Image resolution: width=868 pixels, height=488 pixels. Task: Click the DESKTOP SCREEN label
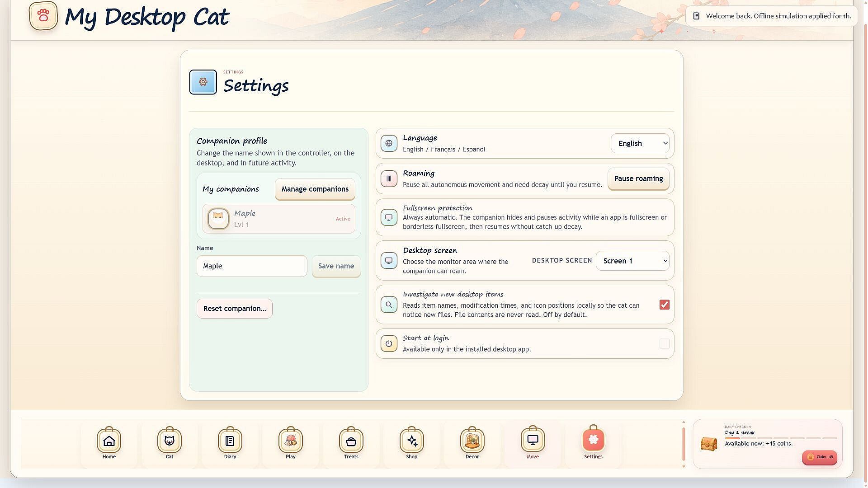pyautogui.click(x=562, y=261)
